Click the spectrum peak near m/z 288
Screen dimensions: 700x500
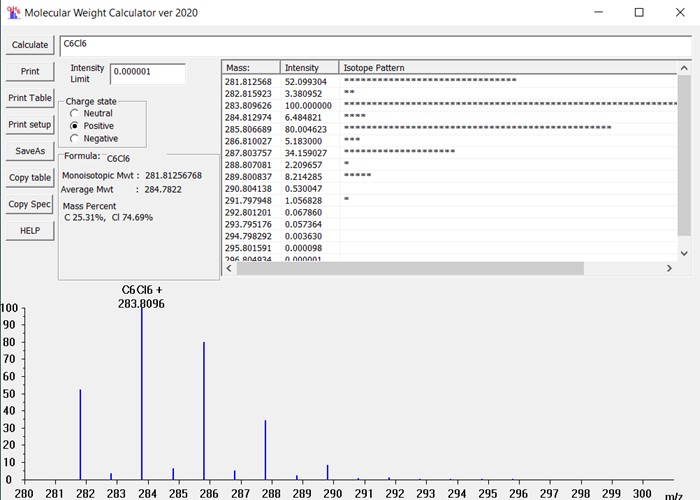pyautogui.click(x=265, y=450)
